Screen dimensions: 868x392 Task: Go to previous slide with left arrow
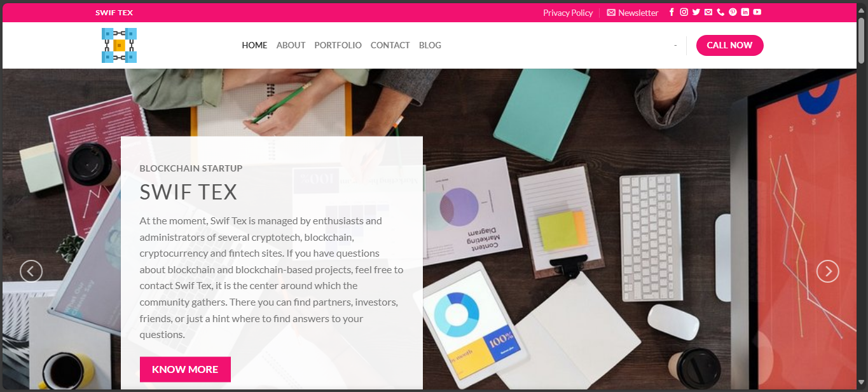(x=31, y=271)
